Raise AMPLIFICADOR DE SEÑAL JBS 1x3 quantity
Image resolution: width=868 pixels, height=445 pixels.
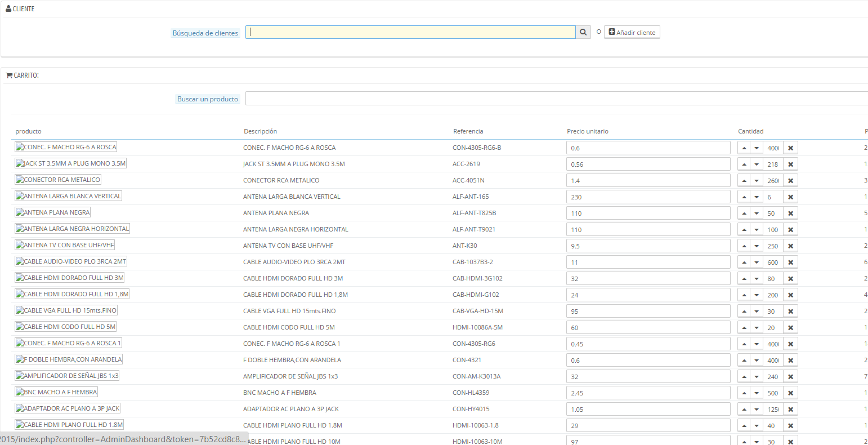pyautogui.click(x=744, y=377)
